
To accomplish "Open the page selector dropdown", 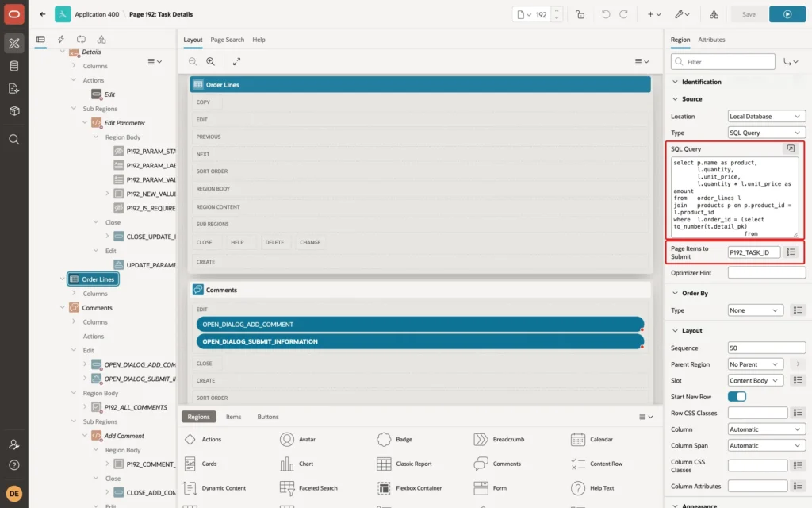I will [x=524, y=14].
